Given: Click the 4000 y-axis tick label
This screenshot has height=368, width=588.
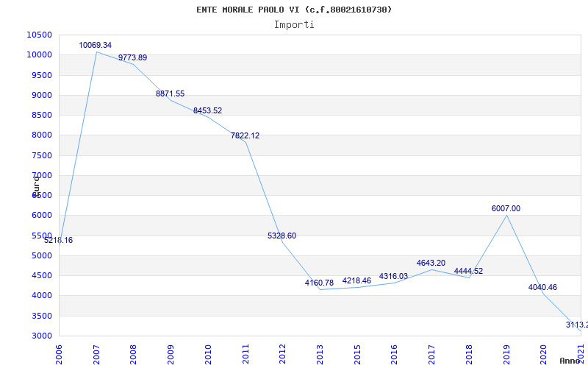Looking at the screenshot, I should point(41,296).
